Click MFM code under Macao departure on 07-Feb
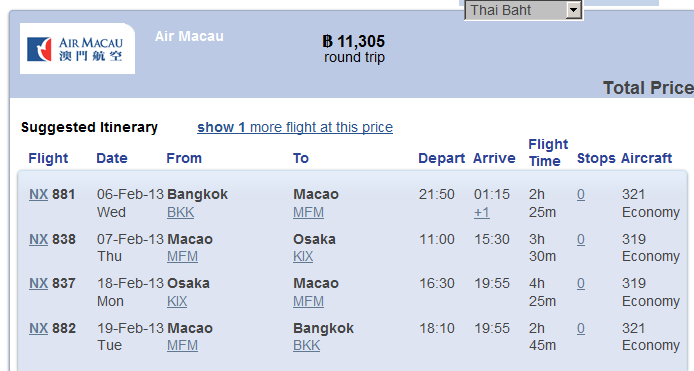The width and height of the screenshot is (694, 371). 182,256
